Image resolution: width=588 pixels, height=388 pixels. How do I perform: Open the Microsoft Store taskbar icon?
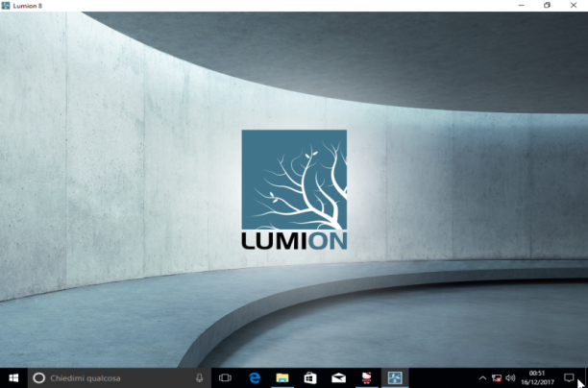click(x=310, y=377)
